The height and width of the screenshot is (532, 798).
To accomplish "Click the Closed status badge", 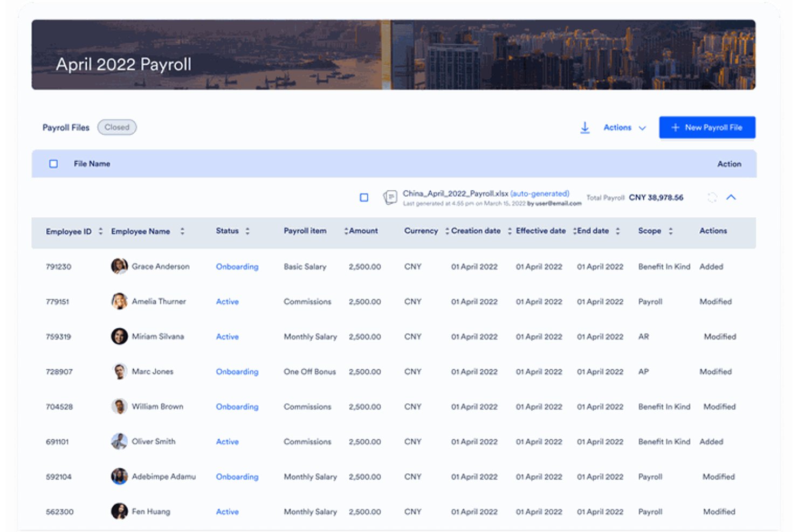I will click(x=117, y=127).
